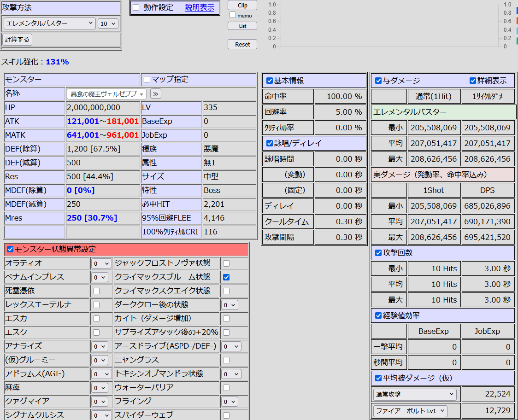The image size is (518, 420).
Task: Open the 説明表示 link
Action: (x=200, y=7)
